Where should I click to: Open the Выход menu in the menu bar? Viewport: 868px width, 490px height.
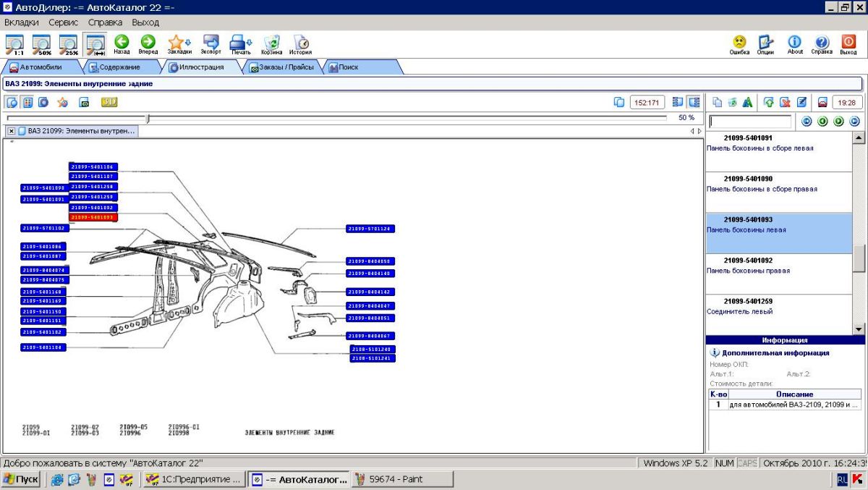point(145,22)
